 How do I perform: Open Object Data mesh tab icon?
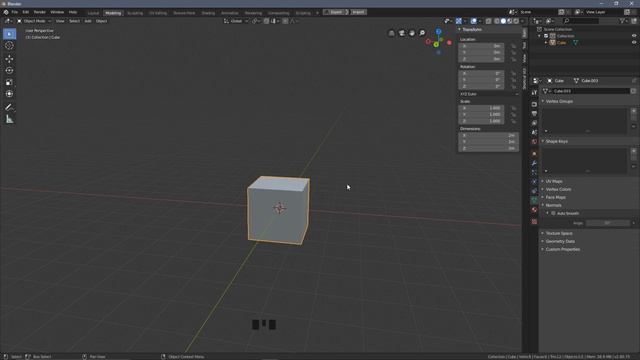tap(534, 200)
